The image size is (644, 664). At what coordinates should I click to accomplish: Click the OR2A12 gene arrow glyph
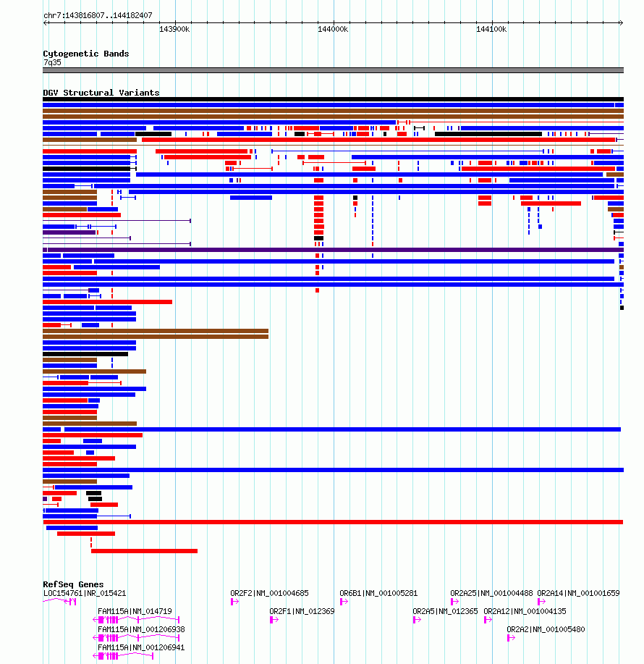coord(488,620)
